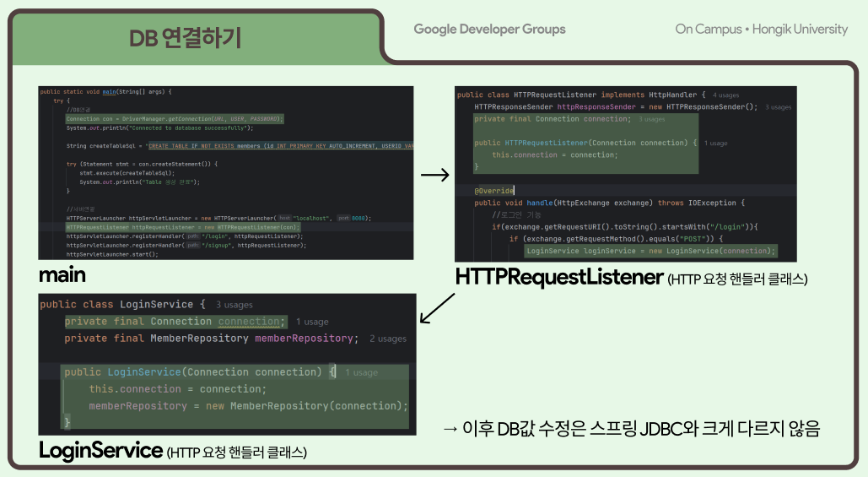The image size is (868, 477).
Task: Select the main method code screenshot
Action: (x=226, y=173)
